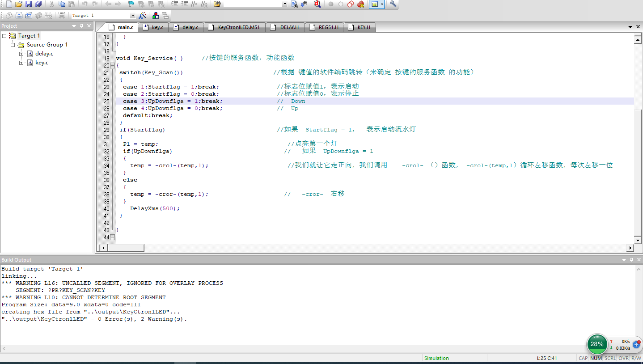
Task: Kill all breakpoints
Action: pos(360,4)
